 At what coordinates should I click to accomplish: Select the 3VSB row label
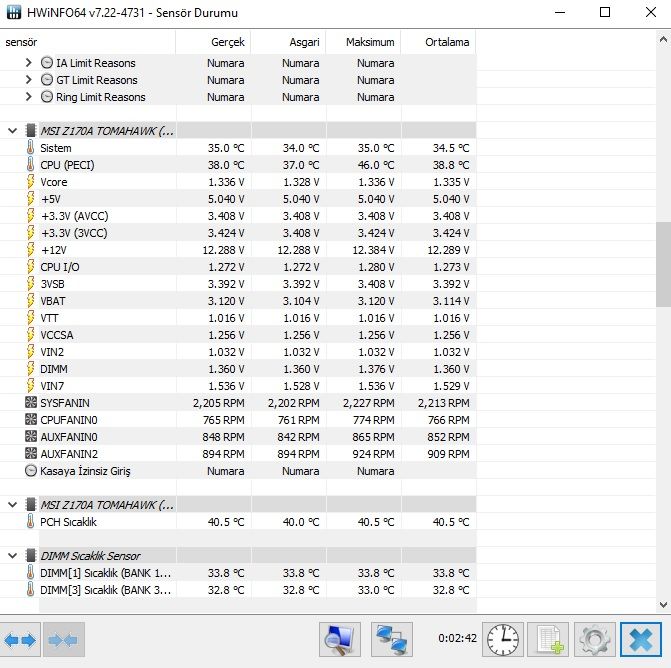[x=52, y=284]
